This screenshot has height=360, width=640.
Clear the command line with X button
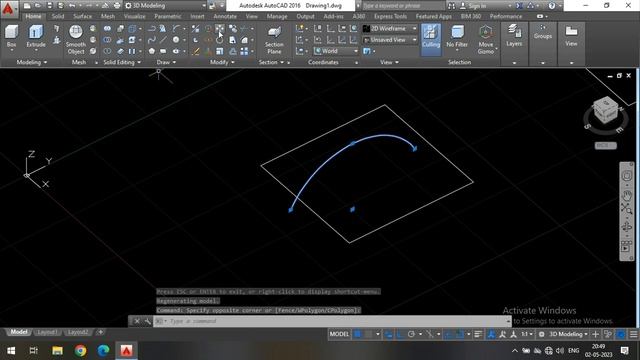click(137, 321)
